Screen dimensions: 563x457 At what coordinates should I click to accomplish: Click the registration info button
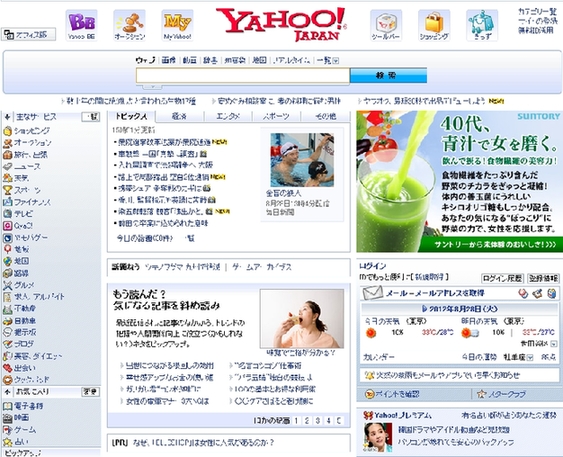point(543,278)
